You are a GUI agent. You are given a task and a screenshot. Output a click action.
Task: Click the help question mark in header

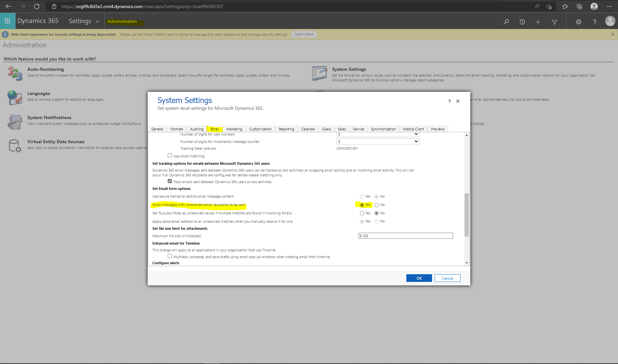594,22
